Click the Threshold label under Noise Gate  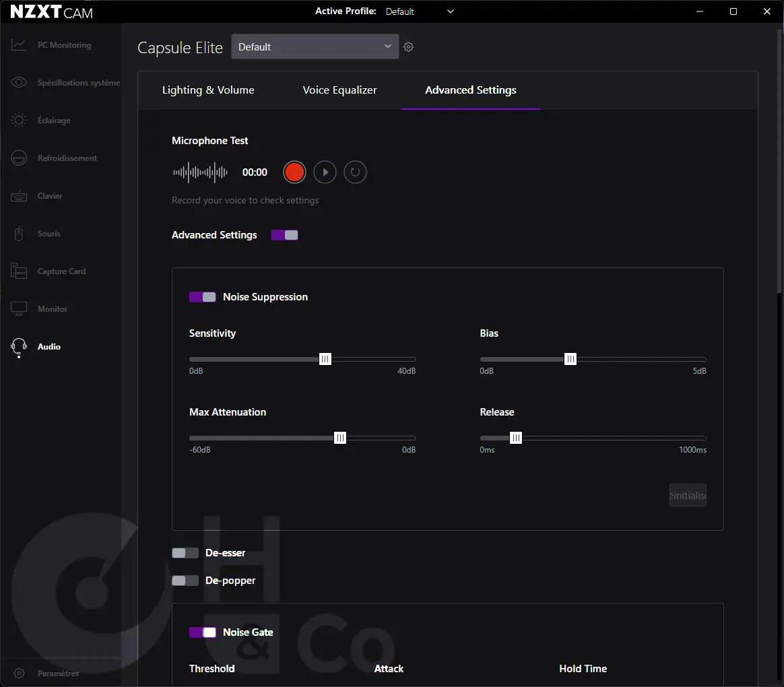pyautogui.click(x=211, y=669)
